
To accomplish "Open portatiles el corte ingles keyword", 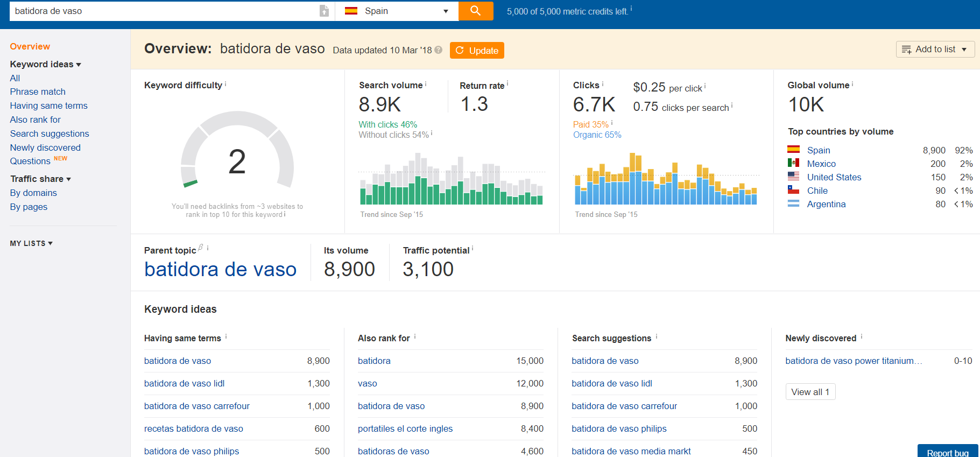I will (405, 428).
